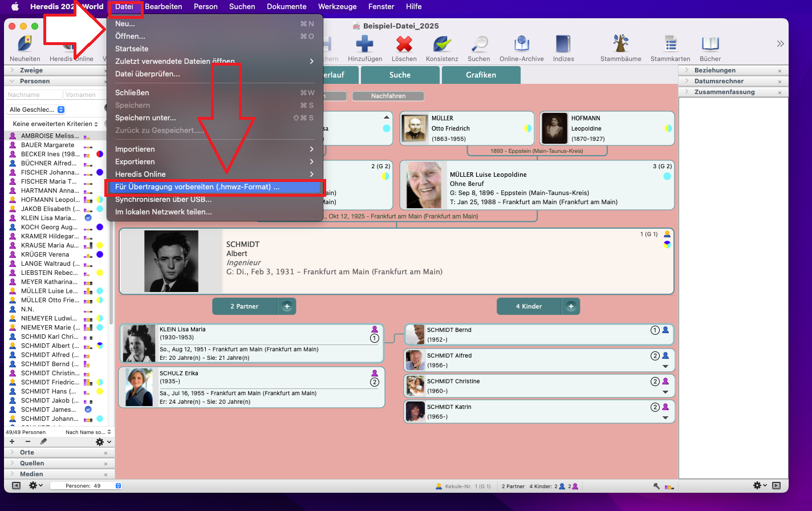Open Online-Archive from the toolbar

click(521, 44)
